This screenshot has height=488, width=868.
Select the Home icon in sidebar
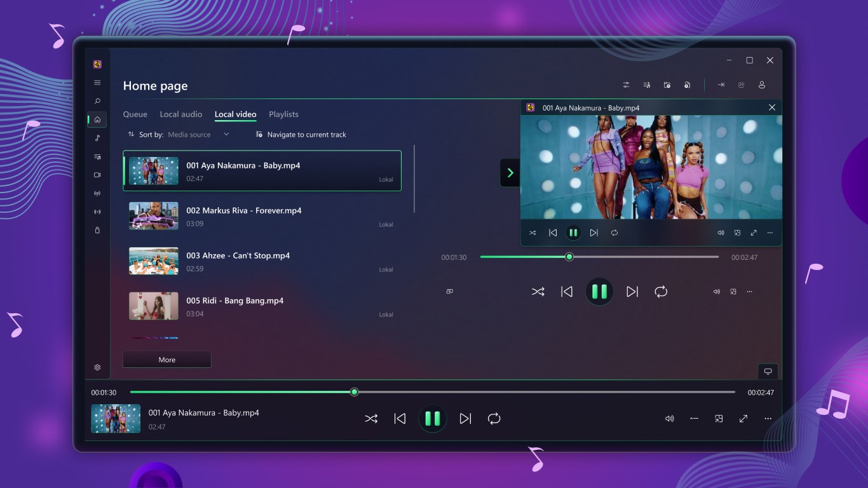97,119
